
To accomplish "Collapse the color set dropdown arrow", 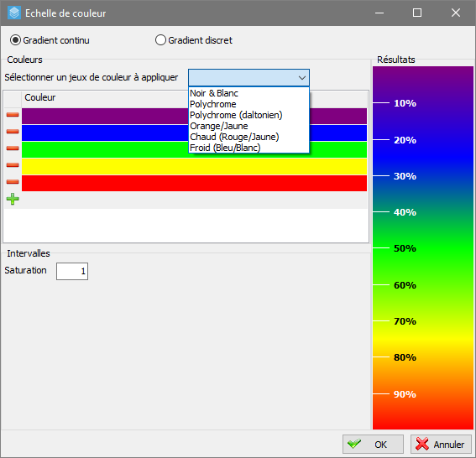I will (x=301, y=78).
